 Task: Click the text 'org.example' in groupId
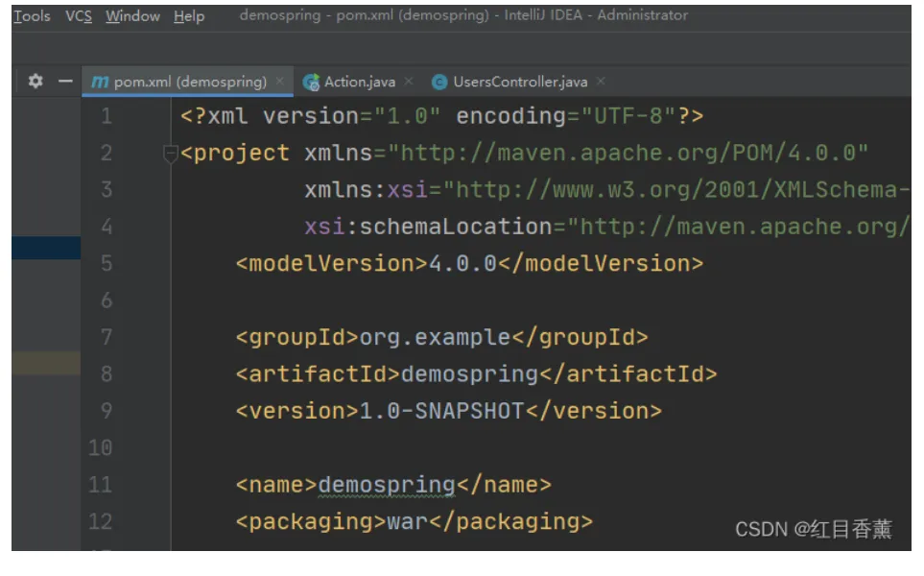435,337
